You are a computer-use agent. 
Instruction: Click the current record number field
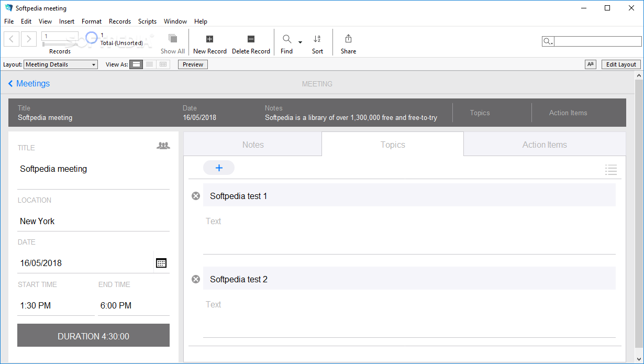pyautogui.click(x=60, y=36)
